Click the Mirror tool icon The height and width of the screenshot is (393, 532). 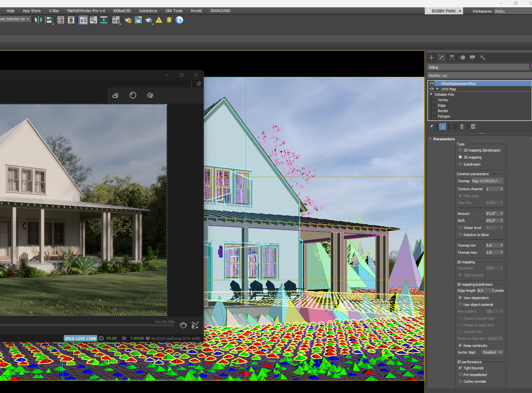pyautogui.click(x=38, y=20)
